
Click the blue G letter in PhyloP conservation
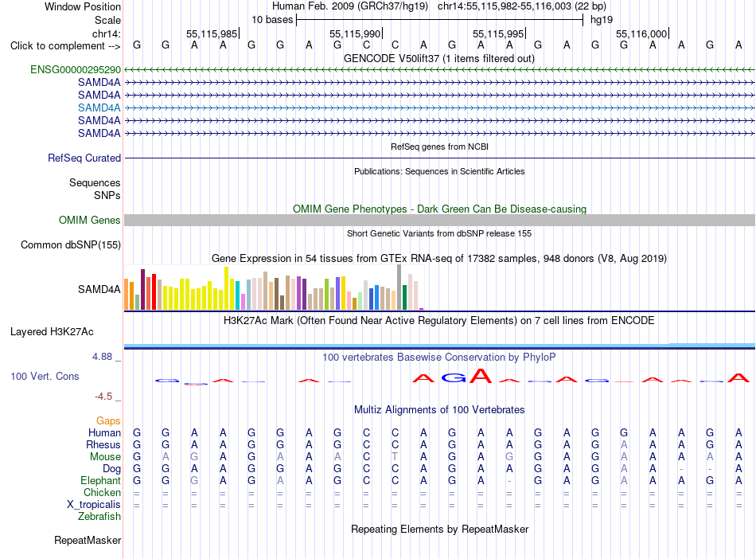click(x=454, y=378)
